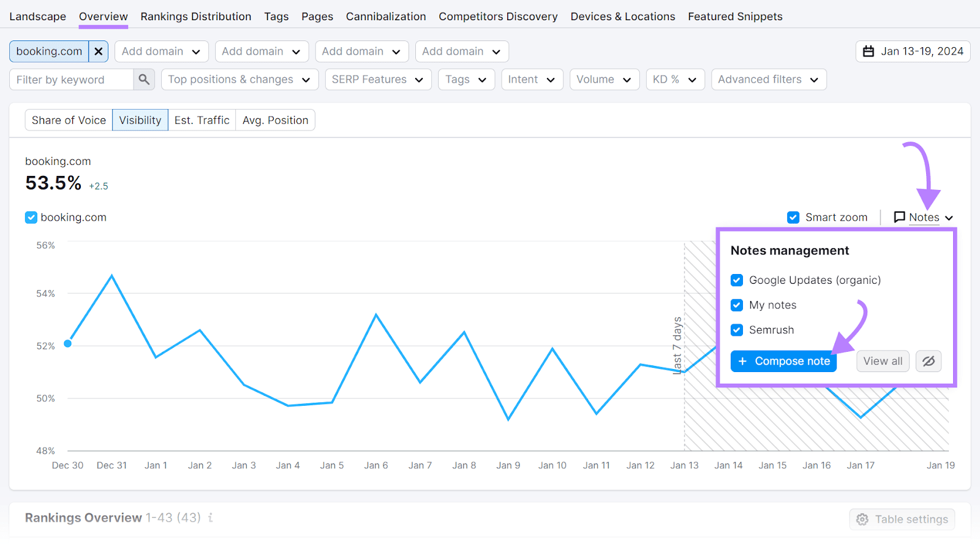
Task: Uncheck Google Updates (organic) checkbox
Action: (737, 280)
